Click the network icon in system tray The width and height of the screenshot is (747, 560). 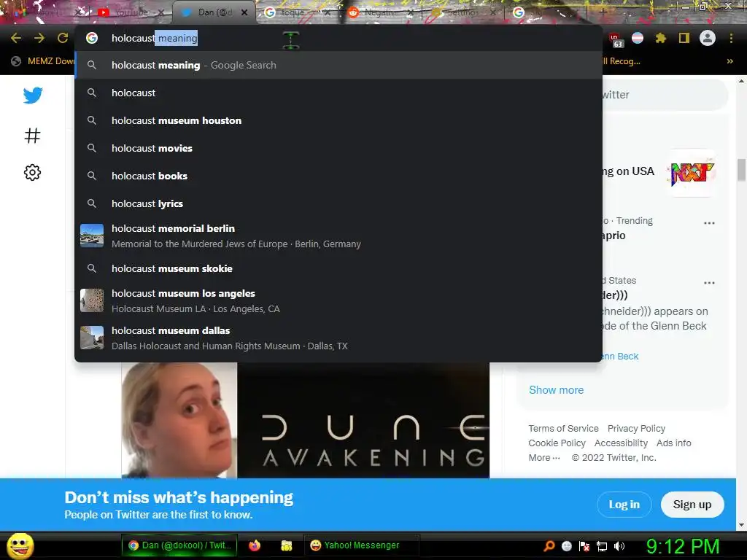[602, 546]
